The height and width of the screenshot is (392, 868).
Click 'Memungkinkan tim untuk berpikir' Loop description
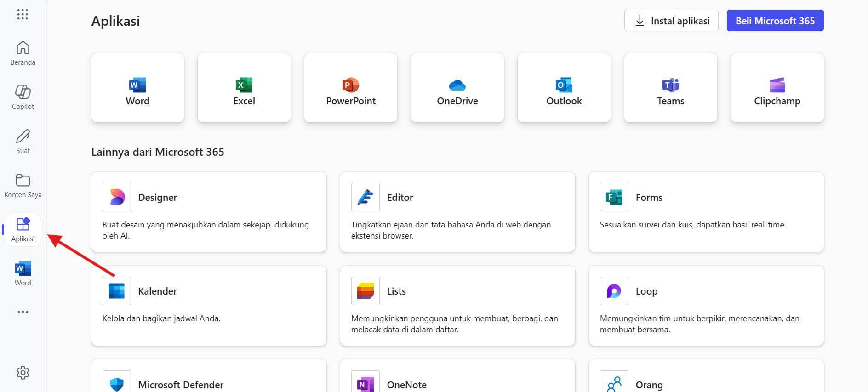click(699, 324)
